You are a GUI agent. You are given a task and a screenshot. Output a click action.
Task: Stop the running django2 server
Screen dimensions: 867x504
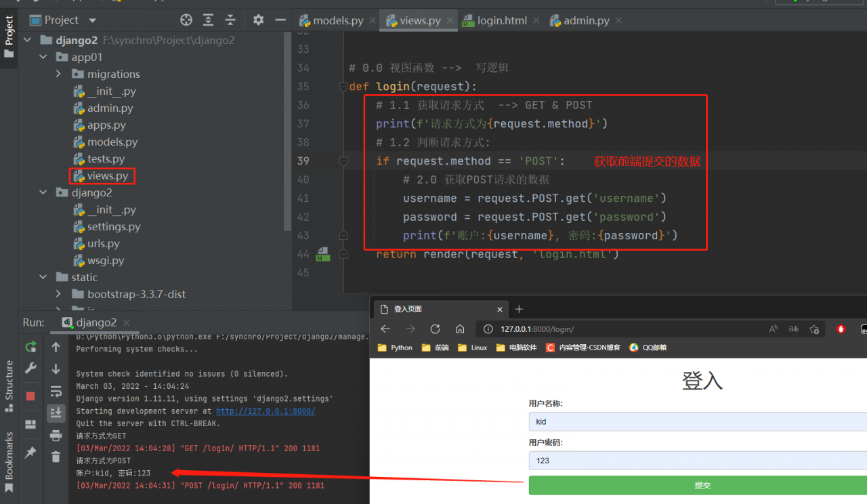point(30,396)
